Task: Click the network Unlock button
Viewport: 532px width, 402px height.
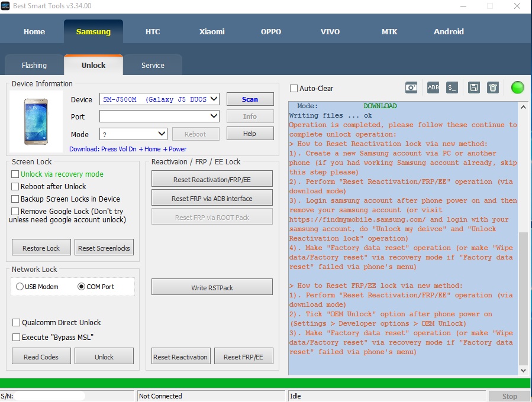Action: click(x=104, y=356)
